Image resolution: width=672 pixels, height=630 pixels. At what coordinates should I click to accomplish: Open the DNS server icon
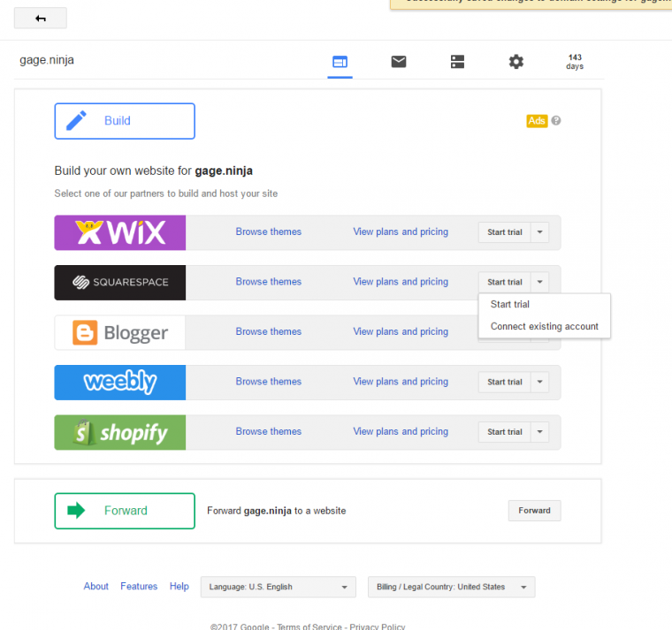coord(457,62)
